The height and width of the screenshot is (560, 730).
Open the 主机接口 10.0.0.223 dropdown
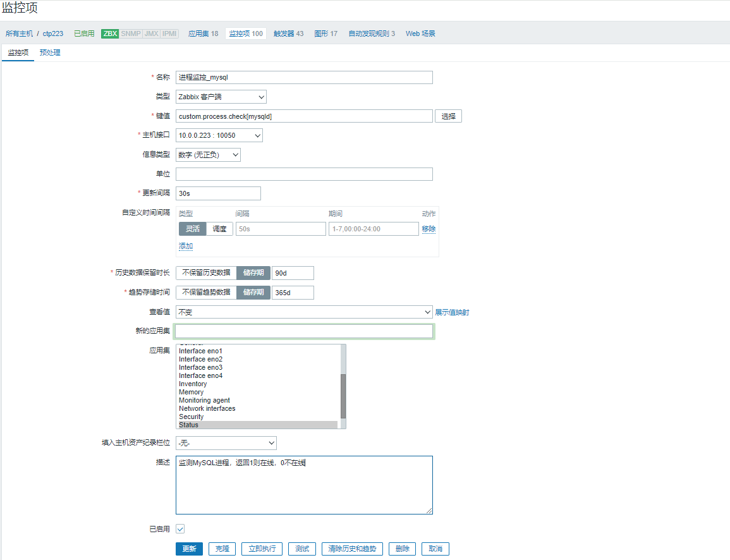pyautogui.click(x=219, y=135)
